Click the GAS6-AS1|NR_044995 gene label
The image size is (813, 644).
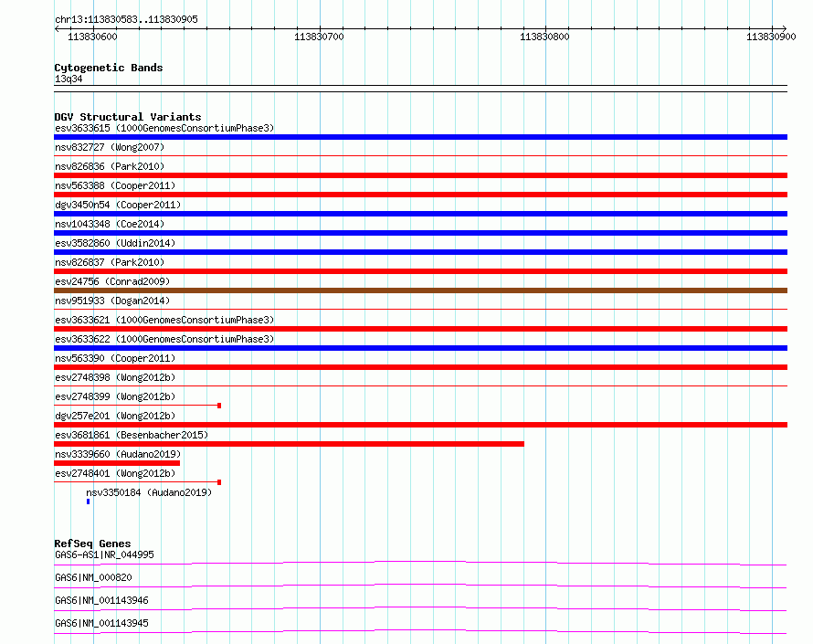(104, 554)
